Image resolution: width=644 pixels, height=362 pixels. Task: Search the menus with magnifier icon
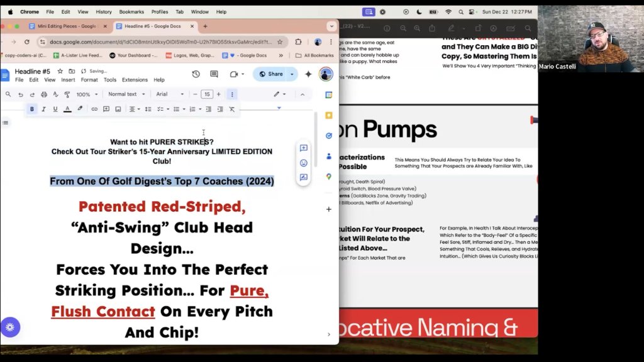coord(8,94)
